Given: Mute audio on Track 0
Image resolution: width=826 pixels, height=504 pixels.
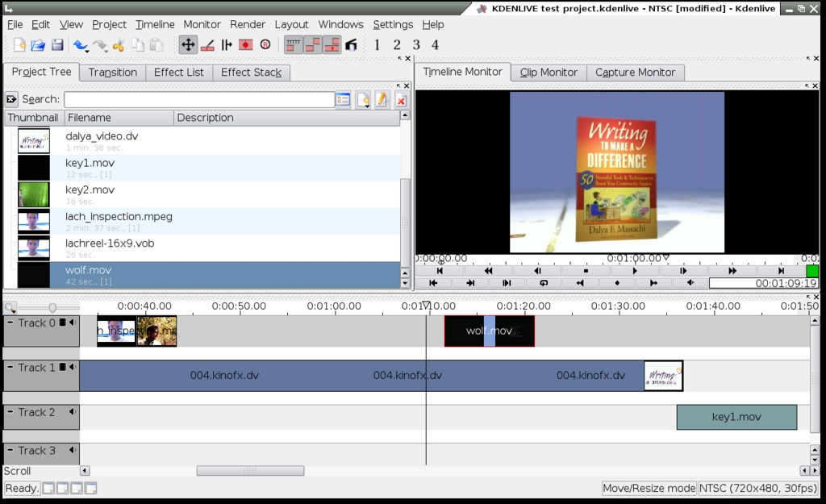Looking at the screenshot, I should pos(72,323).
